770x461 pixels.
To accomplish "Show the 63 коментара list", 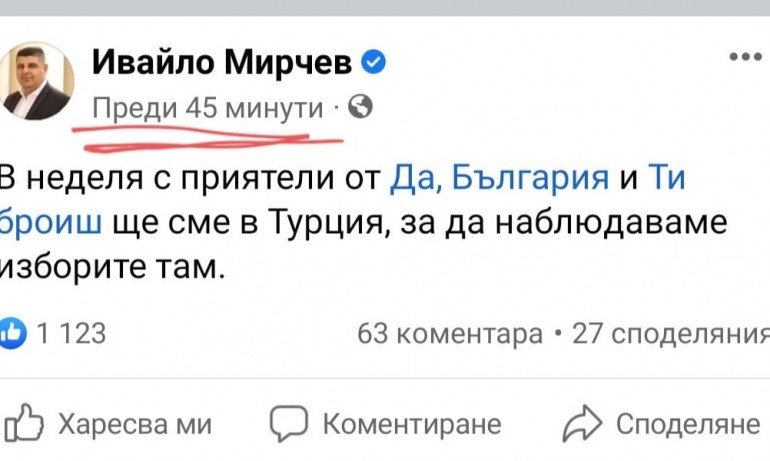I will pyautogui.click(x=450, y=334).
